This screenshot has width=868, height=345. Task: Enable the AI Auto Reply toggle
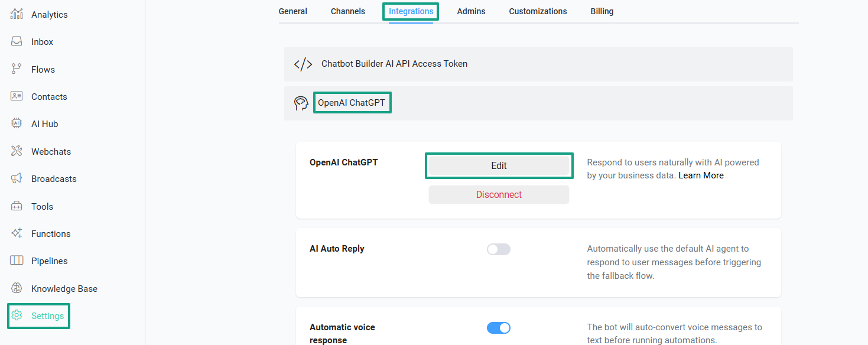499,249
